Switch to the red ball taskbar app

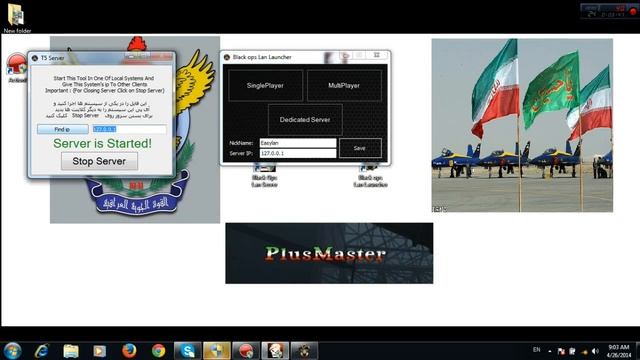pyautogui.click(x=246, y=351)
